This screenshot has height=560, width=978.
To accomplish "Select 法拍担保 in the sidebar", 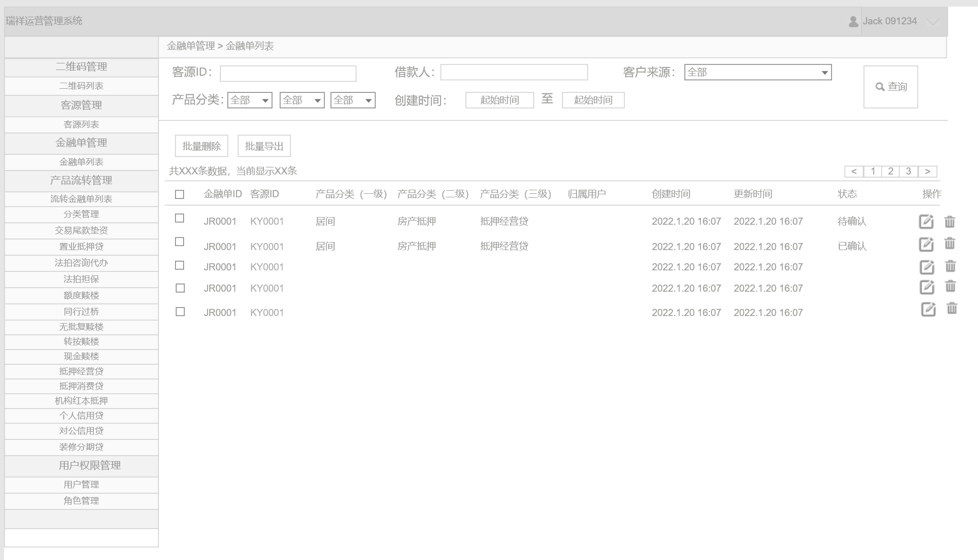I will point(81,279).
